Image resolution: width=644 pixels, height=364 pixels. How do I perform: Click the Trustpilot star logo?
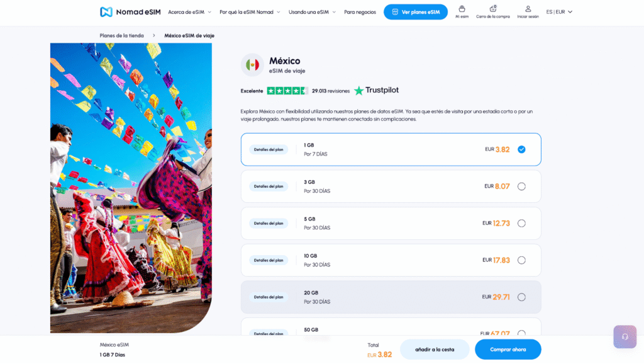click(x=359, y=91)
